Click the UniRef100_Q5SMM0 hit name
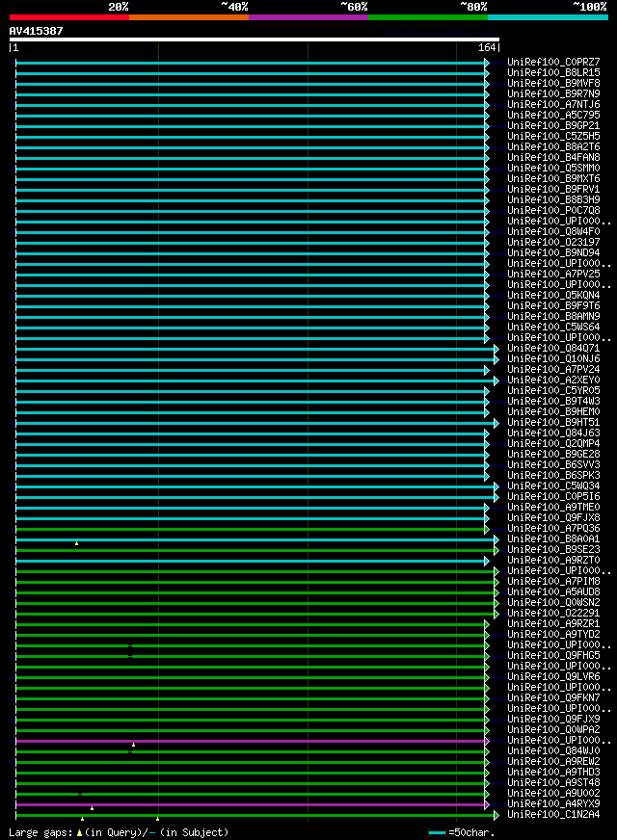 click(553, 169)
